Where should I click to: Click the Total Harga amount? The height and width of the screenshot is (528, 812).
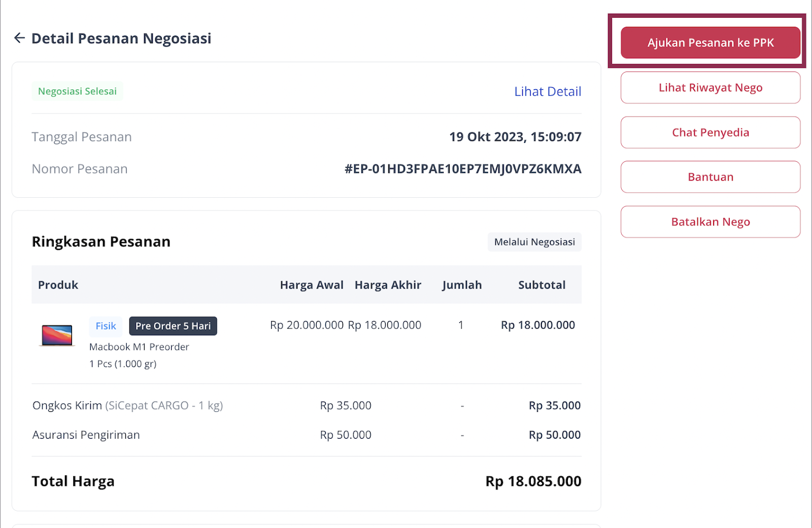tap(532, 481)
